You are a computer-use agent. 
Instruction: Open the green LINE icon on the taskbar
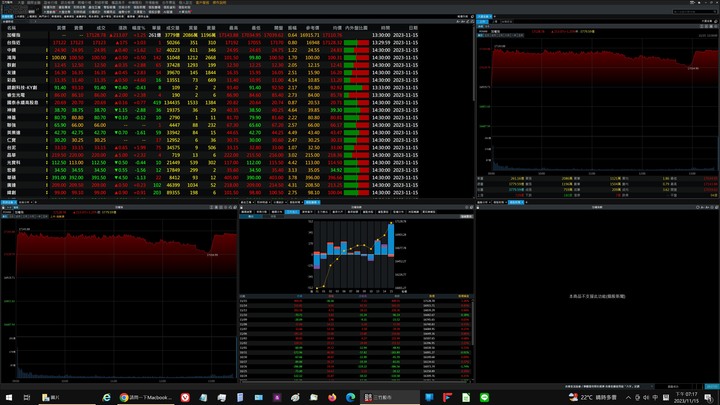pyautogui.click(x=484, y=397)
